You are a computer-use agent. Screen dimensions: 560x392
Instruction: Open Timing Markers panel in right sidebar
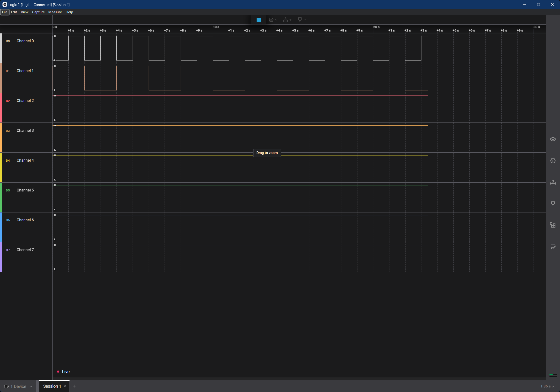[x=553, y=204]
